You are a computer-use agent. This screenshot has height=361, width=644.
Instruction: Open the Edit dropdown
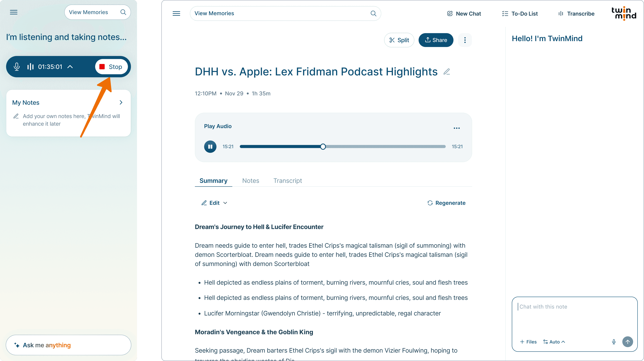point(214,203)
